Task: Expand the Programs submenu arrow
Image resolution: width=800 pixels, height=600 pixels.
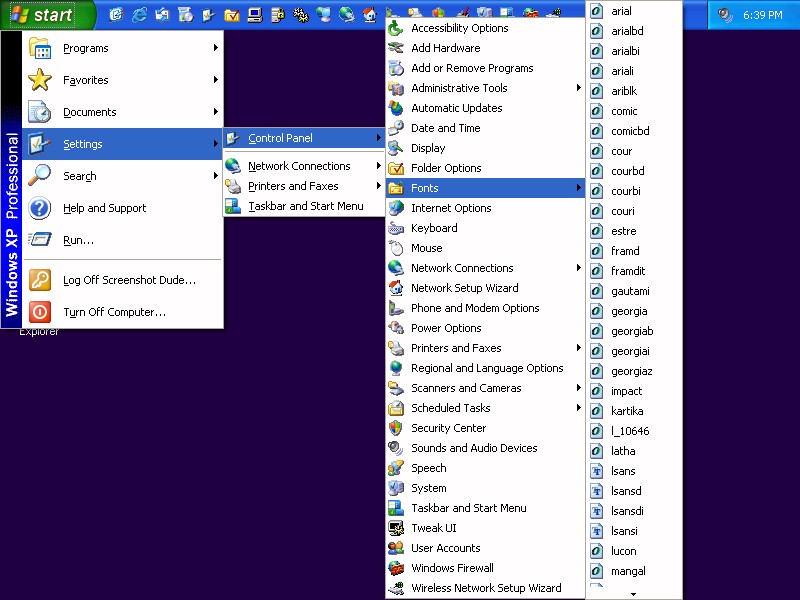Action: [215, 48]
